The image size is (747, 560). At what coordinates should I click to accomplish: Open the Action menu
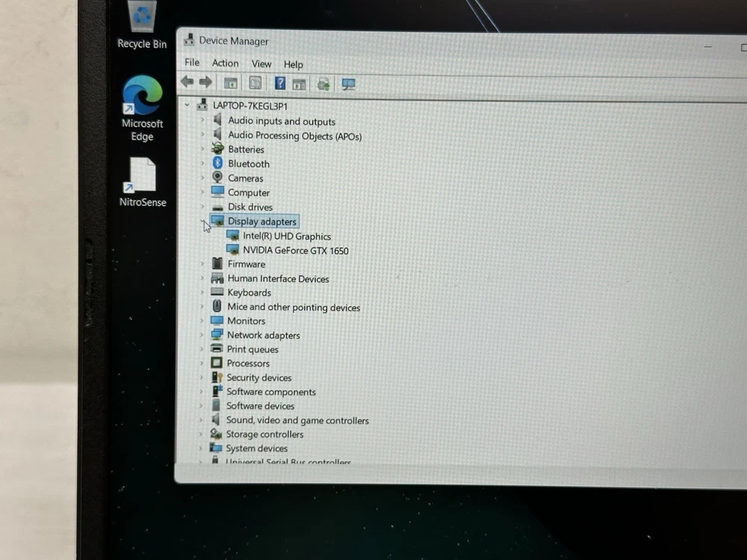point(225,63)
